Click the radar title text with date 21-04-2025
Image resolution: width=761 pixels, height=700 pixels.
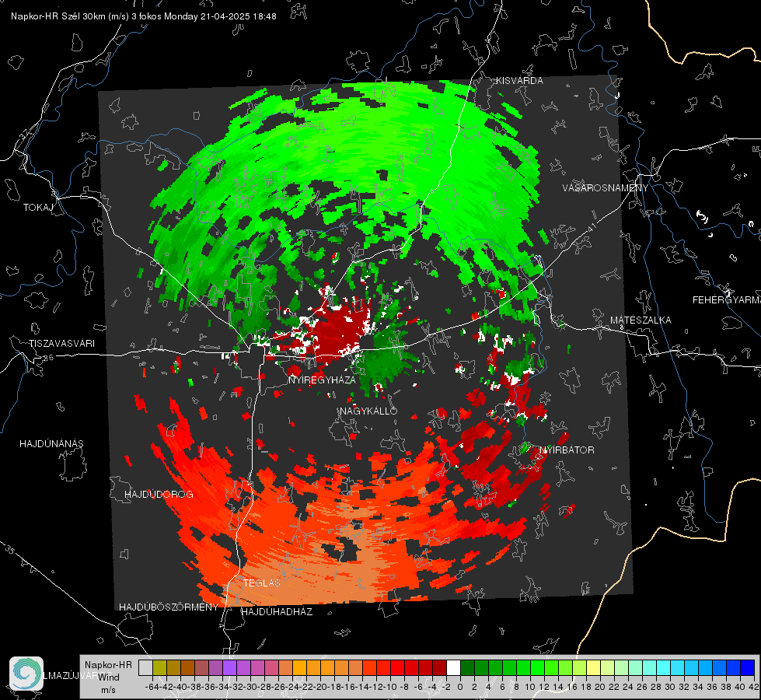tap(144, 16)
